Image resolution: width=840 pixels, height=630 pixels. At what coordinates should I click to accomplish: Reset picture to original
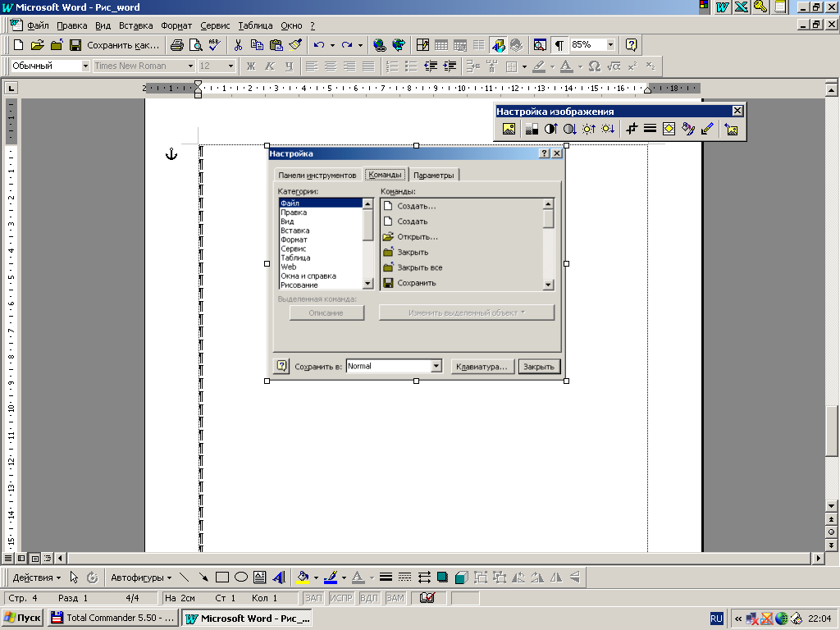coord(731,129)
